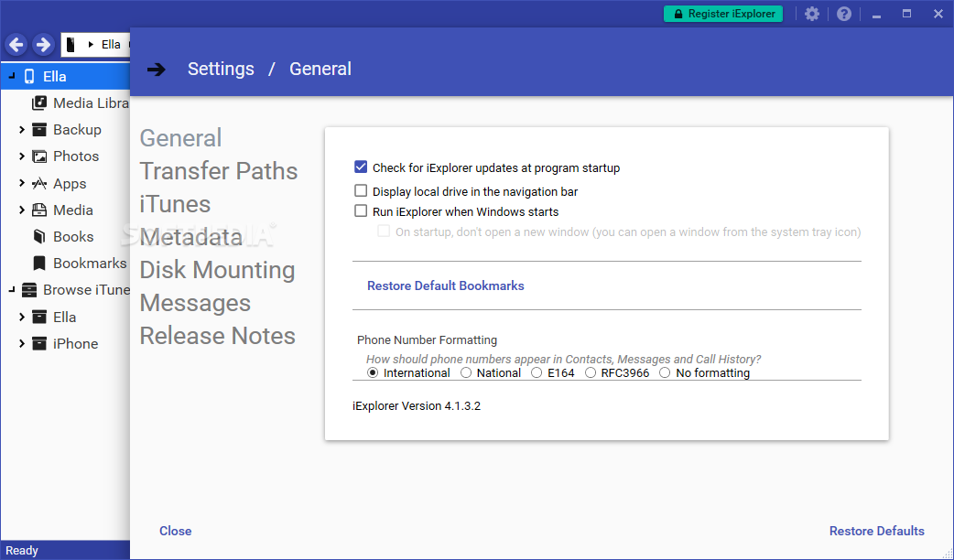
Task: Click the Media Library music icon
Action: pos(39,102)
